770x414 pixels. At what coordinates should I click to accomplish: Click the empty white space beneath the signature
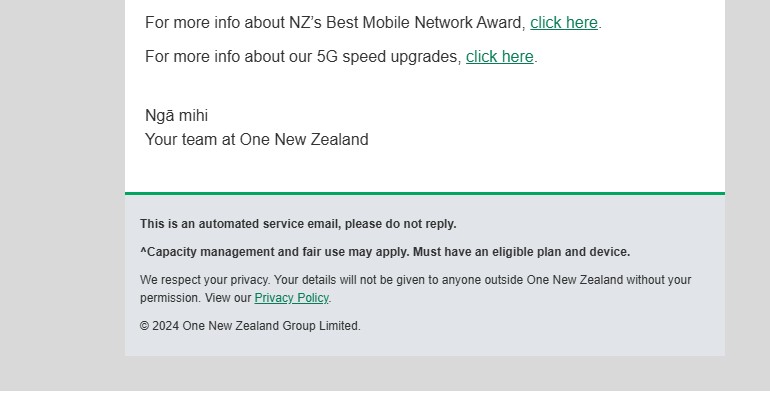[425, 170]
